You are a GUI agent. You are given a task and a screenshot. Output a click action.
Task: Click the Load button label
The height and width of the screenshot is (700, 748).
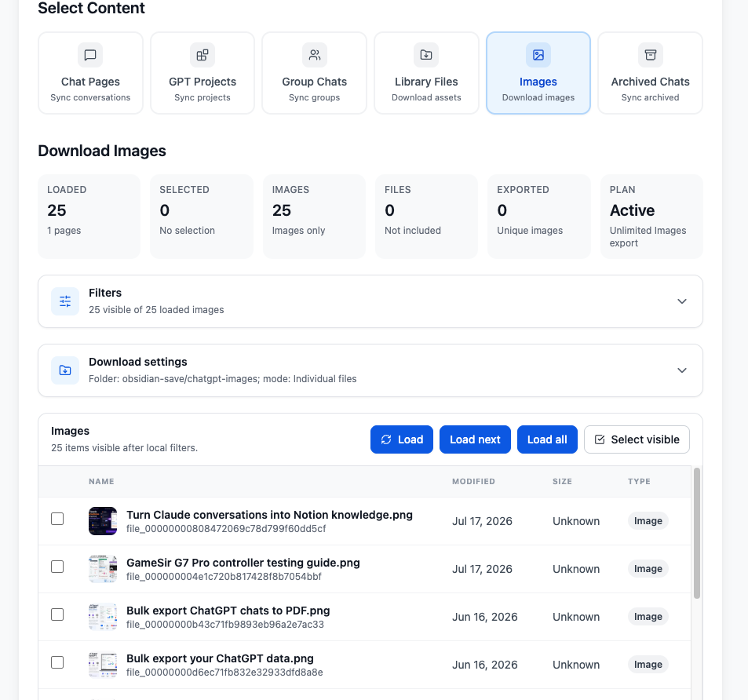410,439
